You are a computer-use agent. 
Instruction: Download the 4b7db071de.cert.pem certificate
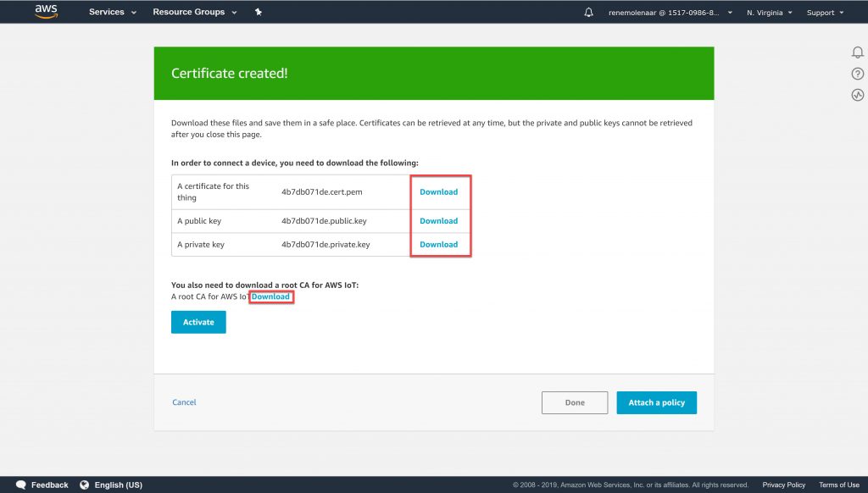439,192
